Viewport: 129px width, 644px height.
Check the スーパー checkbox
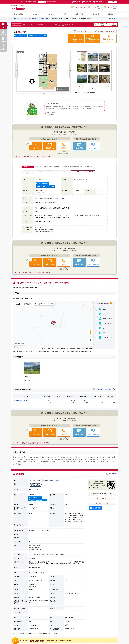97,314
